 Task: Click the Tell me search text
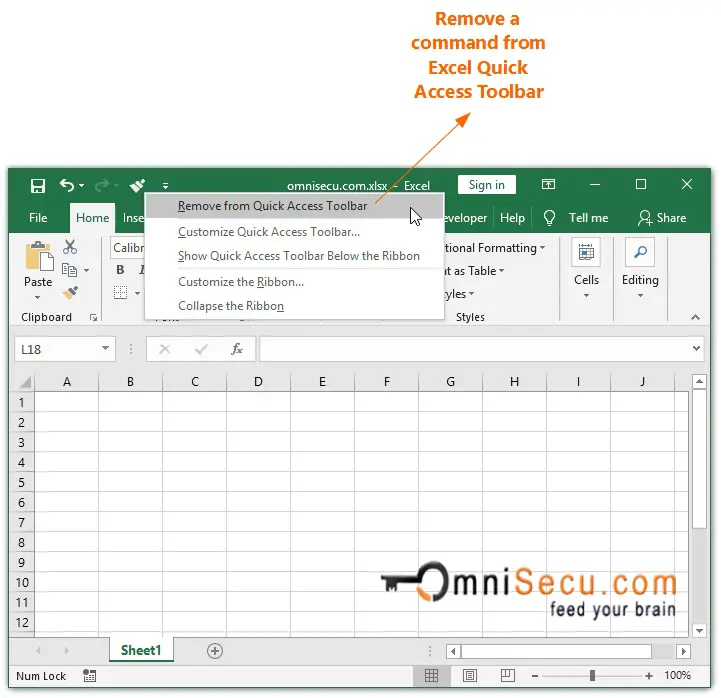point(588,218)
